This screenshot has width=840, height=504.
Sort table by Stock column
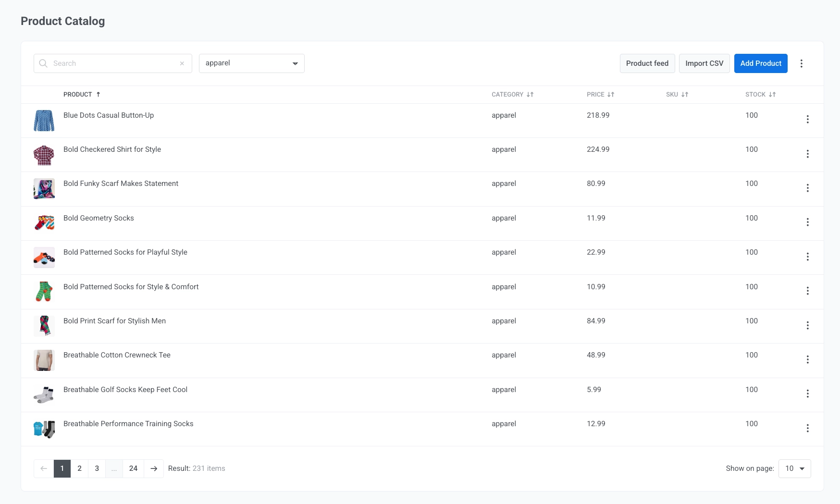pos(760,95)
